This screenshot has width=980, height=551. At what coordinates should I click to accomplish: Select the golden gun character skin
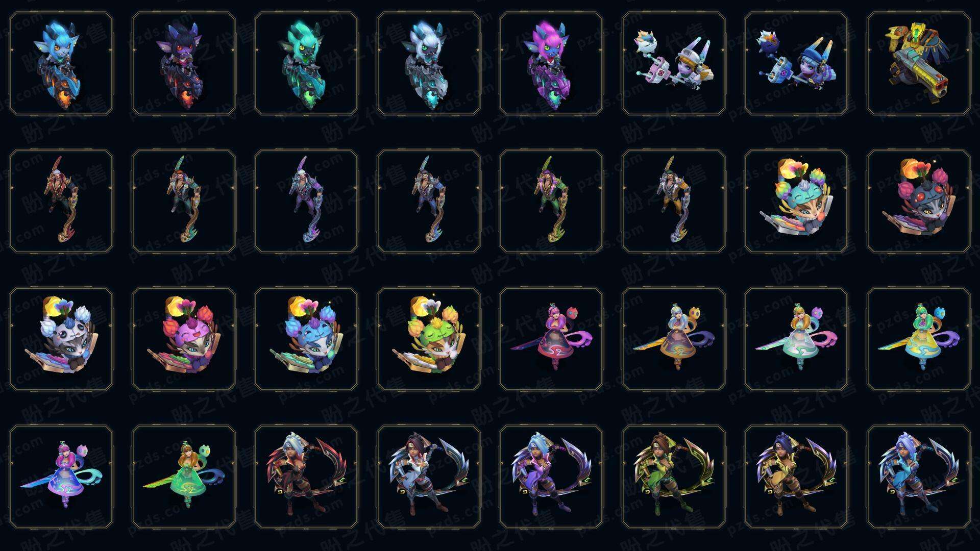[919, 64]
